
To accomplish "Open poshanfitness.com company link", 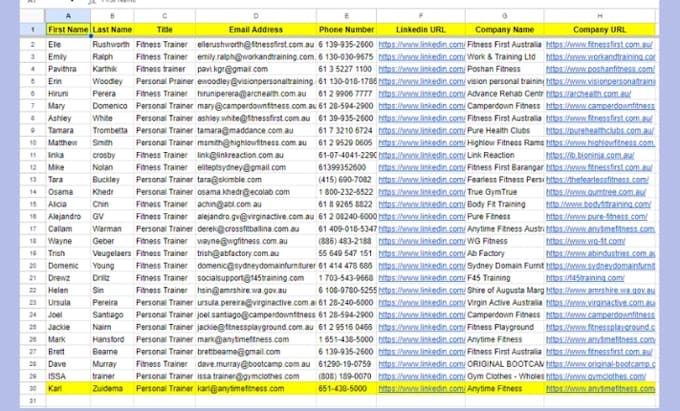I will point(600,69).
